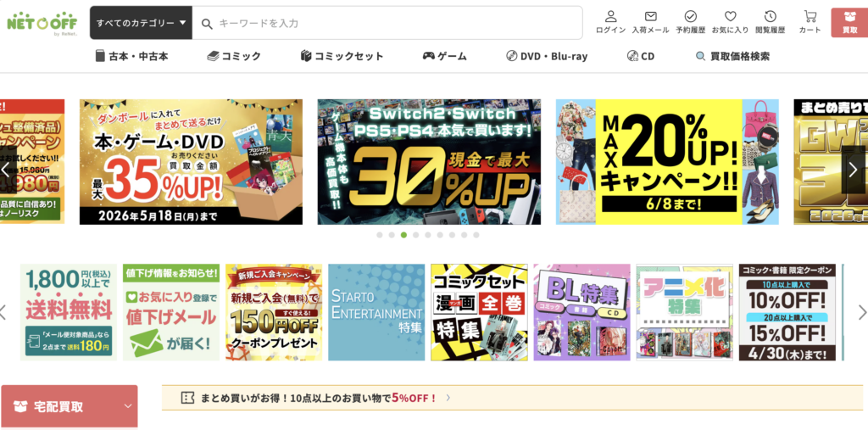Select the eighth carousel pagination dot

[x=464, y=235]
